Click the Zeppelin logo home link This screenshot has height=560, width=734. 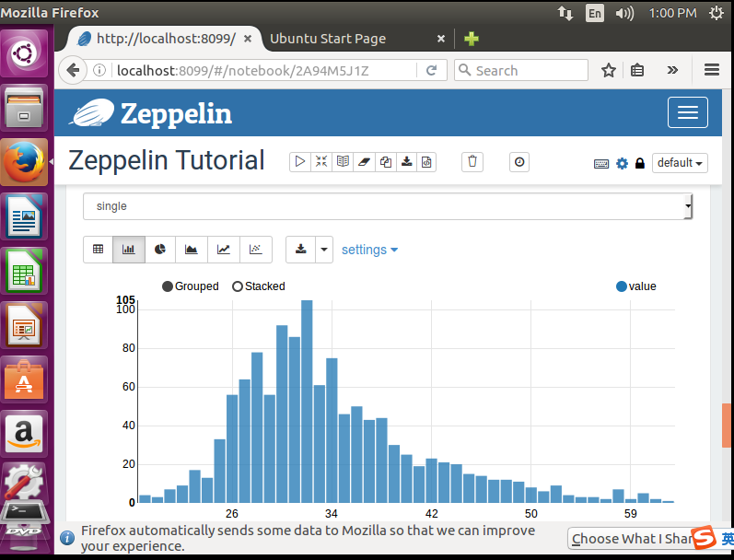point(152,113)
